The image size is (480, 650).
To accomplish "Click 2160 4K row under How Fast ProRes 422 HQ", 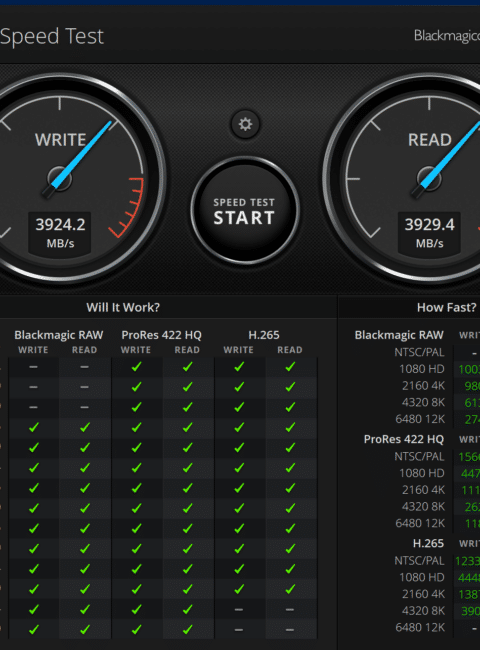I will [423, 490].
